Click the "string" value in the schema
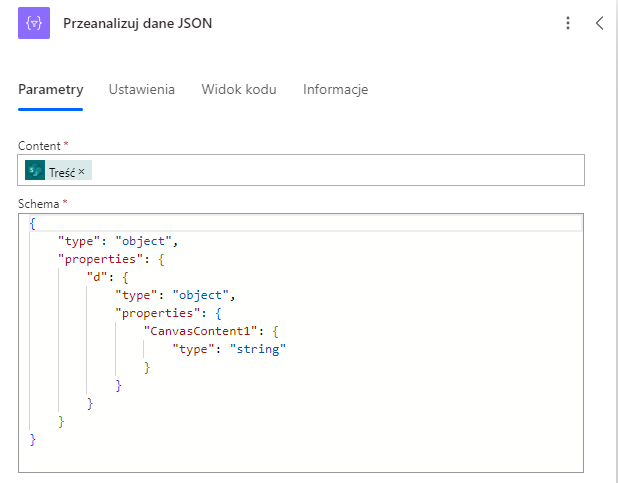The width and height of the screenshot is (618, 483). click(x=258, y=348)
